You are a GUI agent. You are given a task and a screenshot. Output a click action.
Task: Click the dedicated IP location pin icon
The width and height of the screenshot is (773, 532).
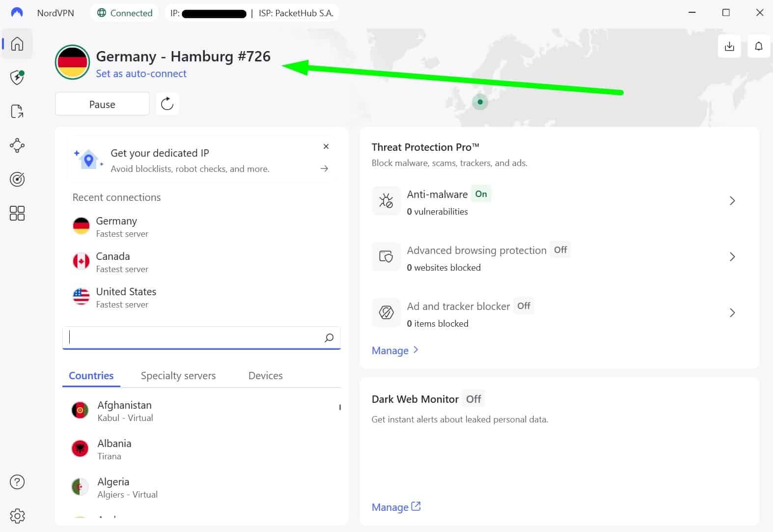coord(88,160)
